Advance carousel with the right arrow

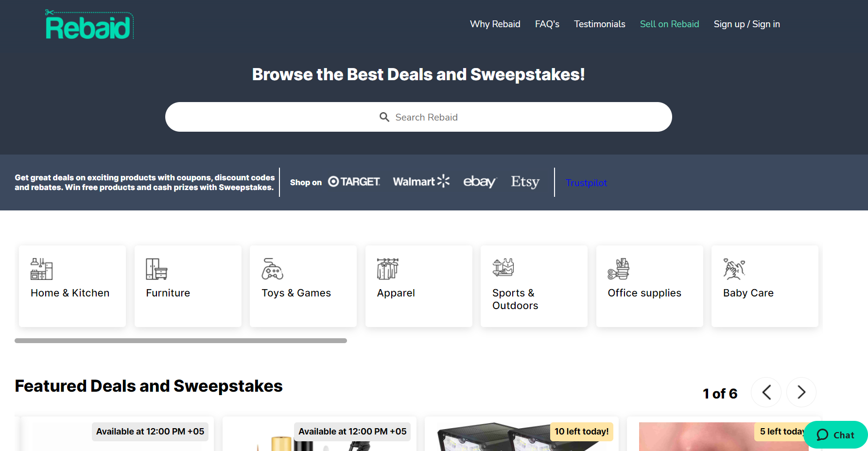801,392
